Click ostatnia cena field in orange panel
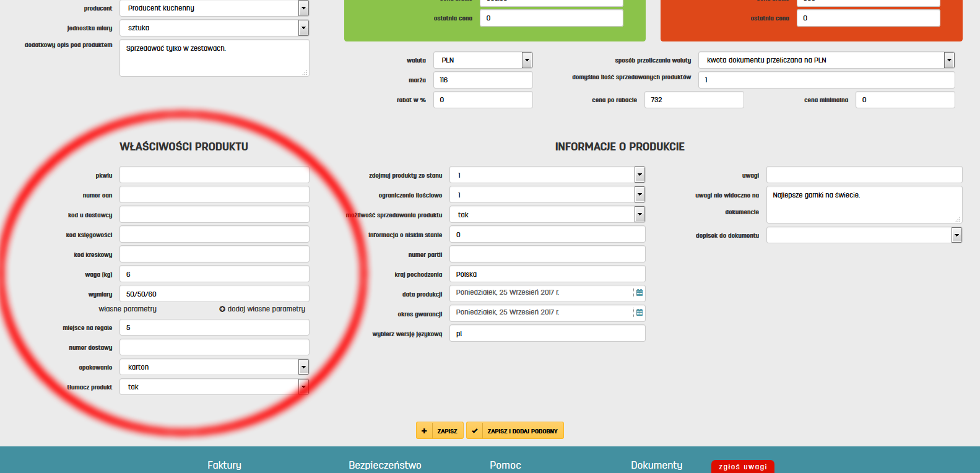Viewport: 980px width, 473px height. coord(868,18)
